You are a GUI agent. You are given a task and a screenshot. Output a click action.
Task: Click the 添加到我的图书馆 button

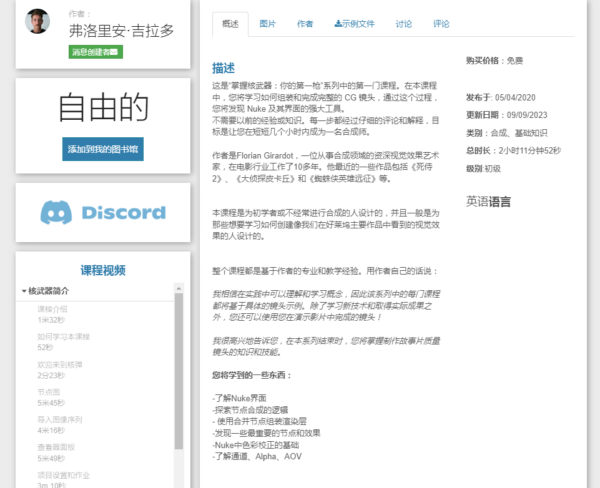pyautogui.click(x=103, y=149)
